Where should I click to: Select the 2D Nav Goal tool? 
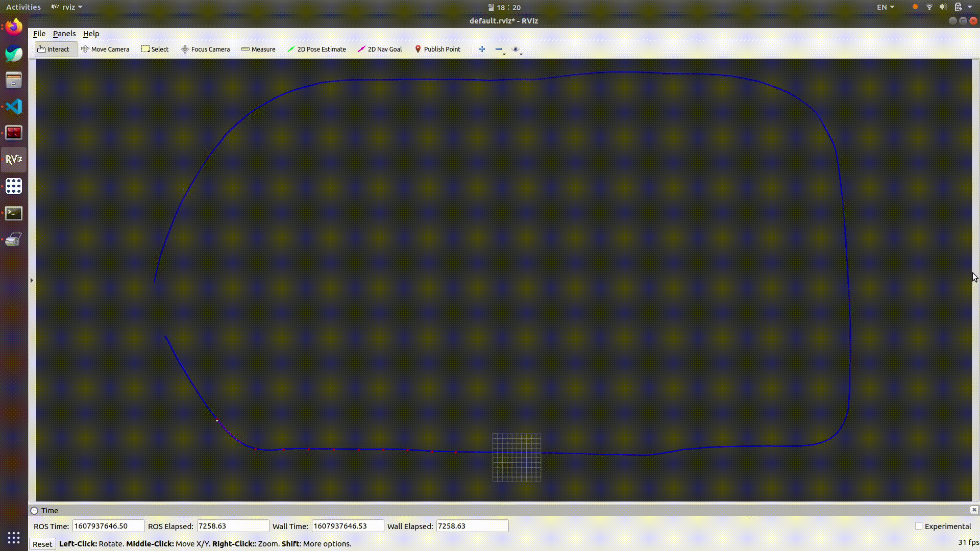click(380, 49)
